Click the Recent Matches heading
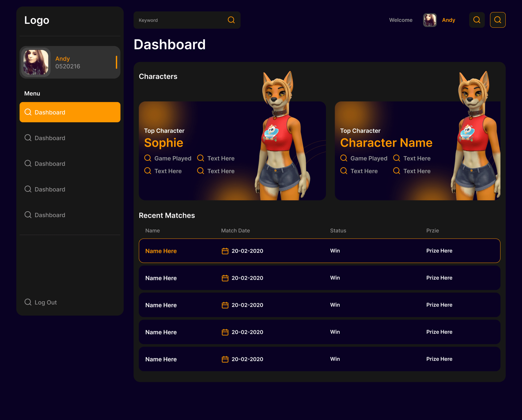This screenshot has height=420, width=522. point(167,216)
